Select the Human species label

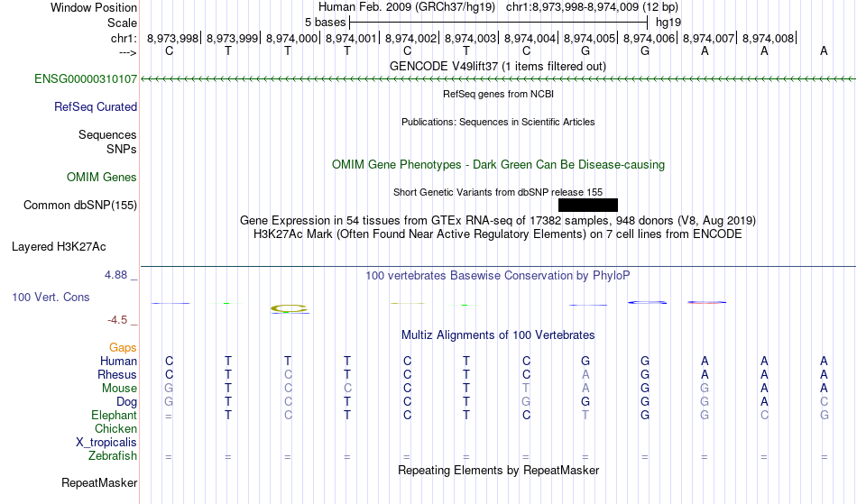point(118,361)
